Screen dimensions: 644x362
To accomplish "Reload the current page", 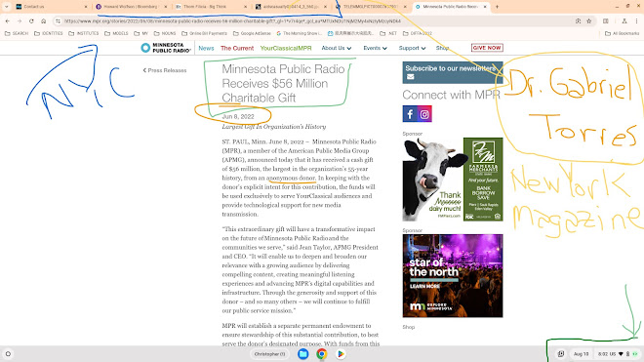I will coord(31,20).
